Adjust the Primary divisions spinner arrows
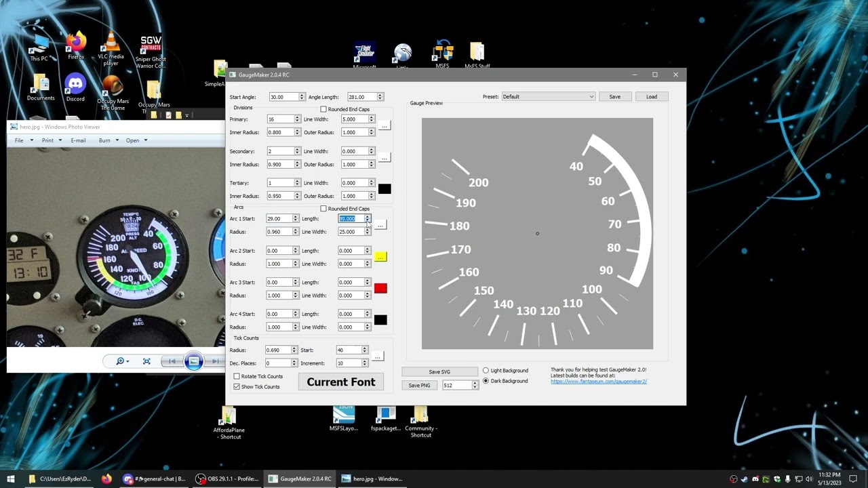 pyautogui.click(x=297, y=119)
